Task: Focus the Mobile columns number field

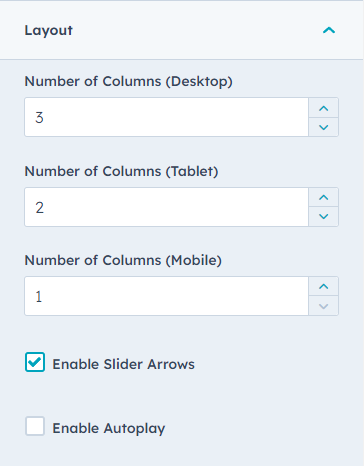Action: (x=166, y=296)
